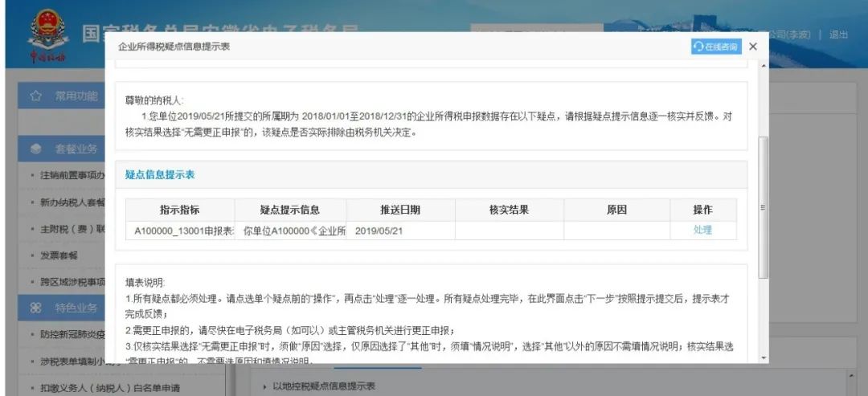Click the dialog scrollbar down arrow
The height and width of the screenshot is (396, 868).
pyautogui.click(x=764, y=358)
